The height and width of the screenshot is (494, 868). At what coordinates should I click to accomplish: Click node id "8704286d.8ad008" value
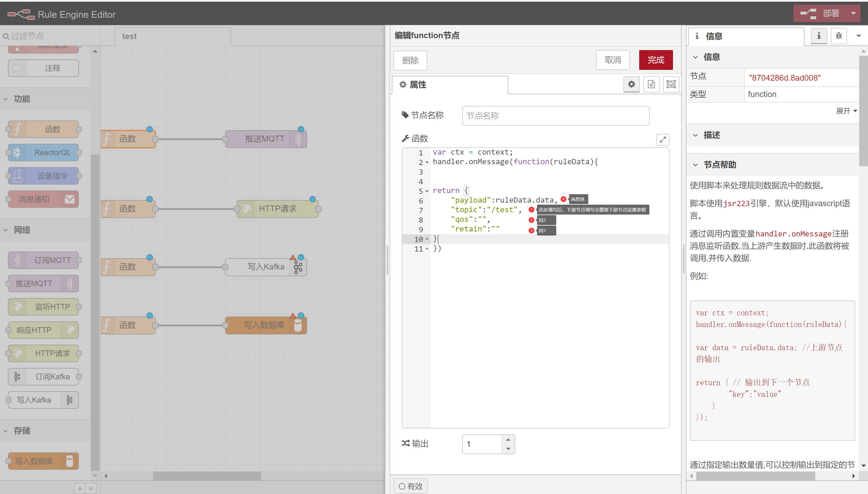coord(784,78)
